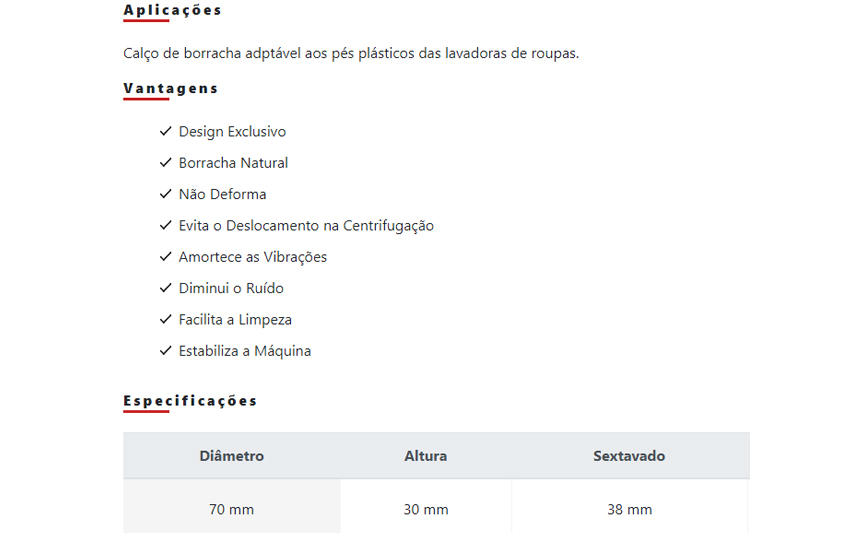Viewport: 866px width, 533px height.
Task: Click the Calço de borracha description paragraph
Action: pos(351,53)
